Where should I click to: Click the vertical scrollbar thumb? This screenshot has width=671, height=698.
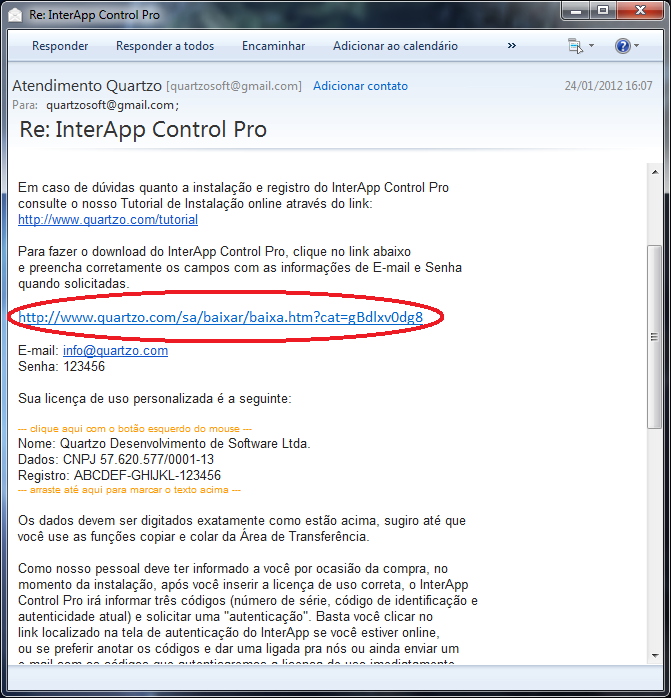click(654, 337)
